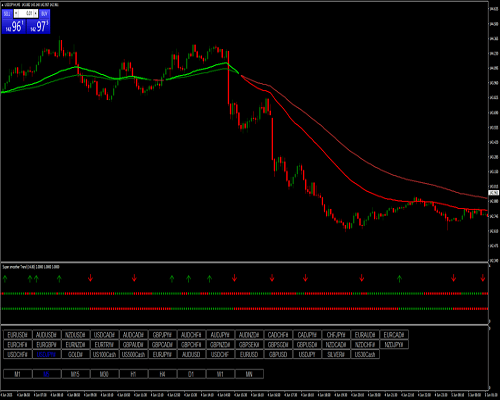Viewport: 500px width, 400px height.
Task: Click the SELL one-click trading button
Action: (x=7, y=14)
